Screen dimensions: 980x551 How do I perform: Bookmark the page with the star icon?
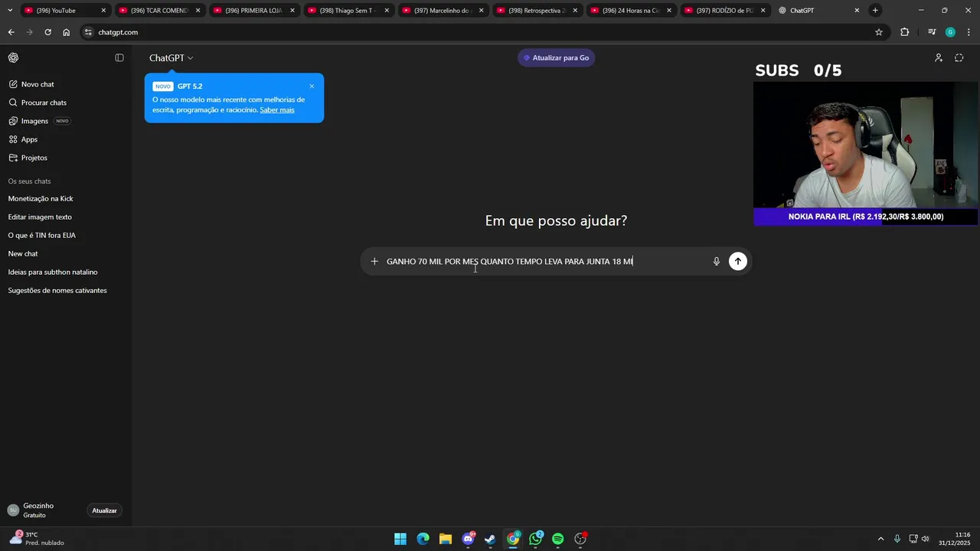tap(879, 32)
